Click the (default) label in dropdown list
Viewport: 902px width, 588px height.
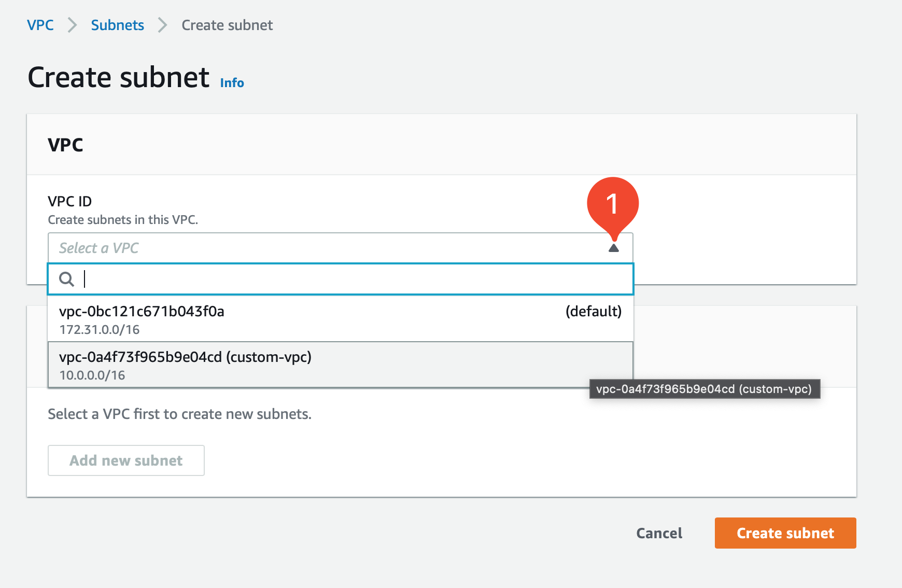point(593,312)
